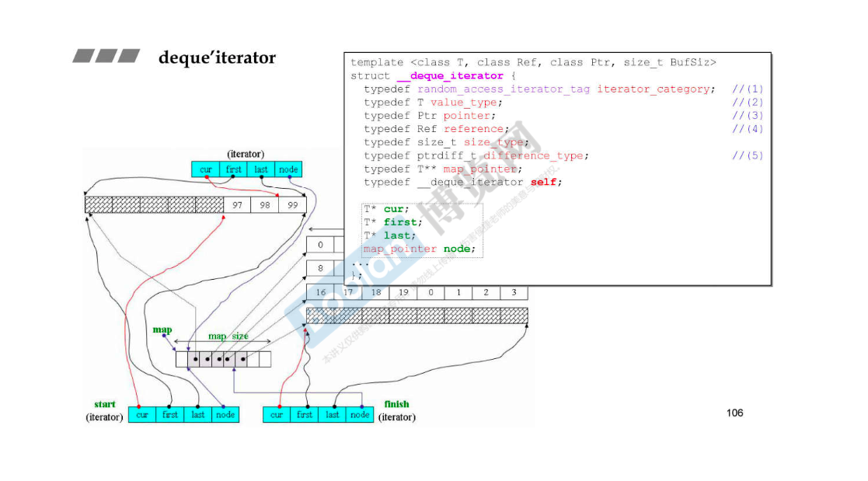Click the //(2) comment
868x481 pixels.
(748, 103)
